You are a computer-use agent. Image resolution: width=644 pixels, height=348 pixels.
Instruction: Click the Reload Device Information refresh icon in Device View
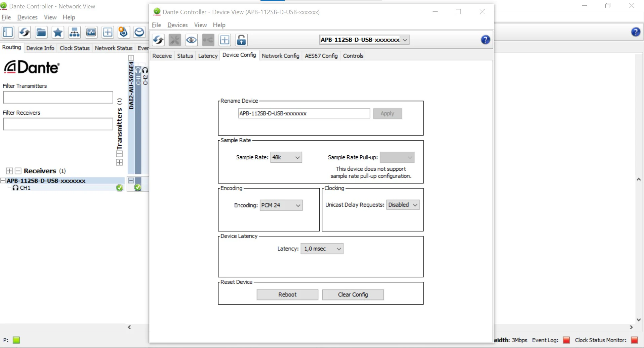158,40
